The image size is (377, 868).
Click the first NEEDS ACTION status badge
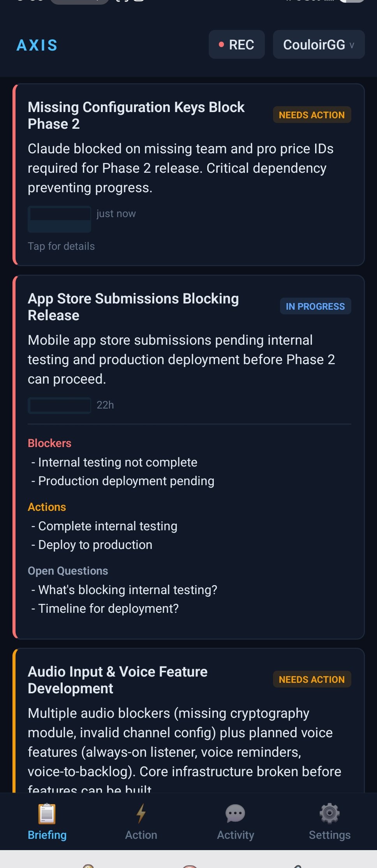[x=312, y=115]
